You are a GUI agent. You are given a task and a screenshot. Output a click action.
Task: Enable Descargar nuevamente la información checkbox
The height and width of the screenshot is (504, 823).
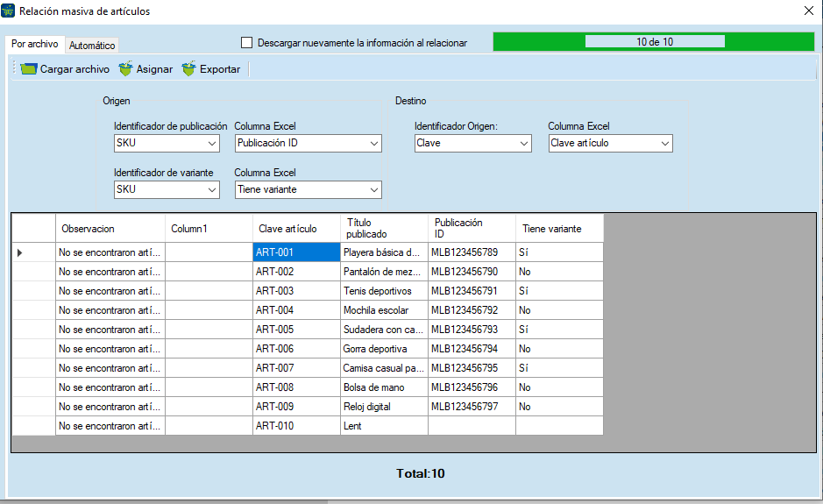point(246,43)
